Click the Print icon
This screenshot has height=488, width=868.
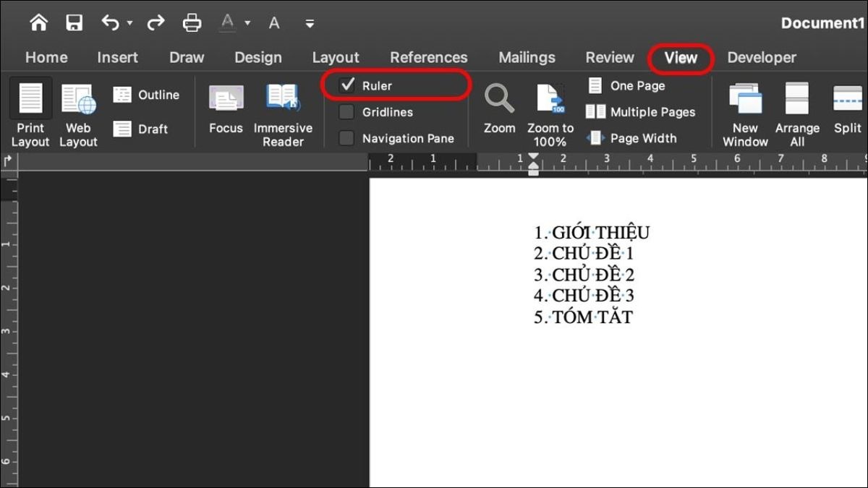[192, 23]
